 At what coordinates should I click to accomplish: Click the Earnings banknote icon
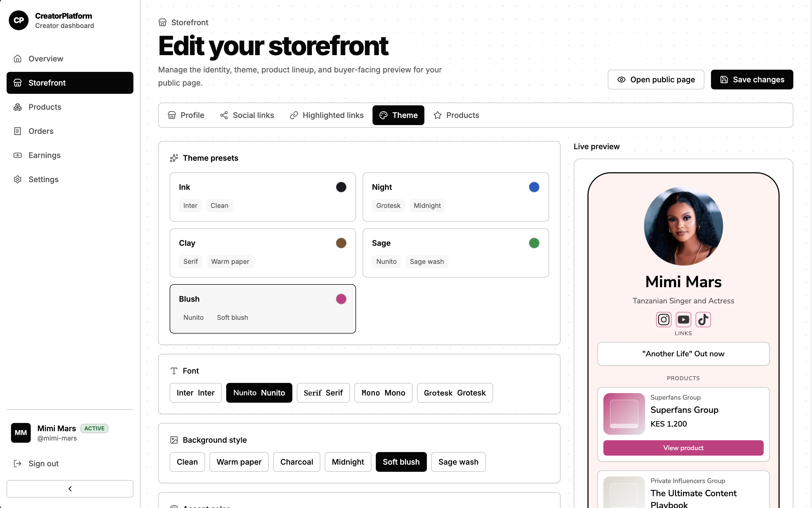18,155
